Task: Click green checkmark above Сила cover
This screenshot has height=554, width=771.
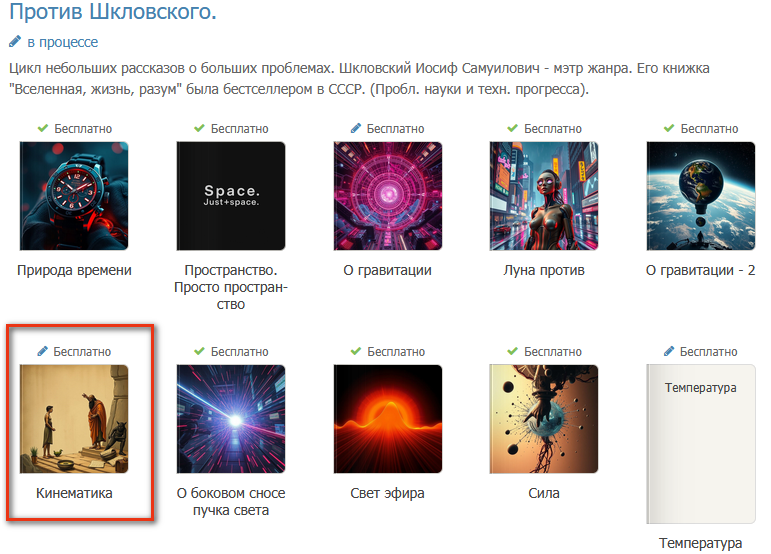Action: [x=512, y=351]
